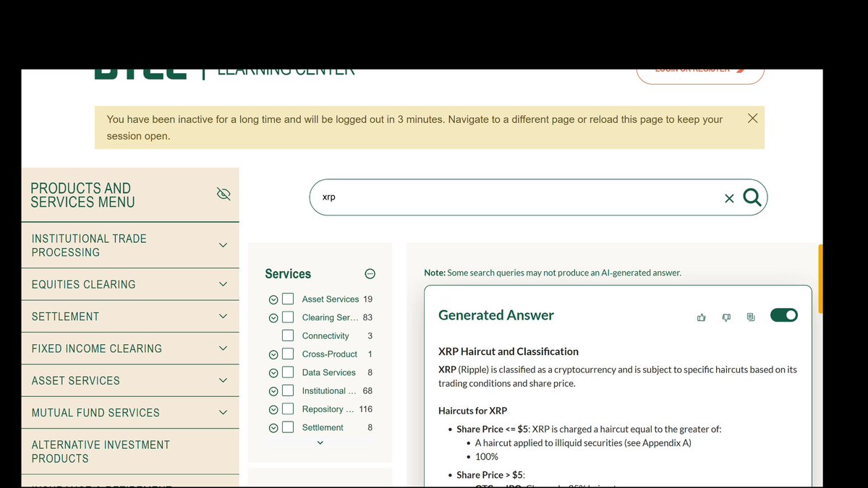Give the generated answer a thumbs up
Image resolution: width=868 pixels, height=488 pixels.
[701, 317]
